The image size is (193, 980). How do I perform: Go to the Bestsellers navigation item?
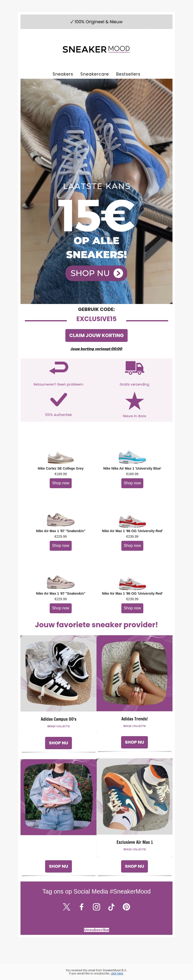coord(128,74)
